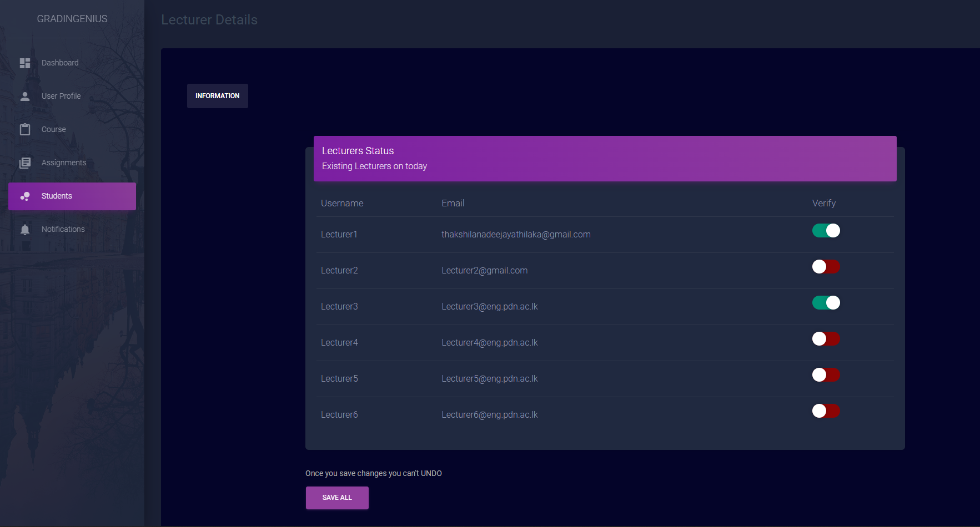Click the Course clipboard icon

coord(25,129)
